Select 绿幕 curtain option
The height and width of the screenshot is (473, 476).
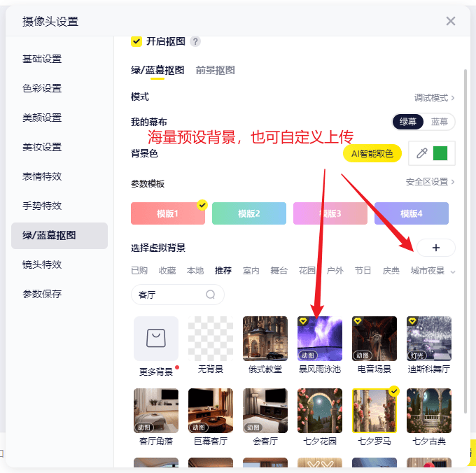pyautogui.click(x=408, y=122)
